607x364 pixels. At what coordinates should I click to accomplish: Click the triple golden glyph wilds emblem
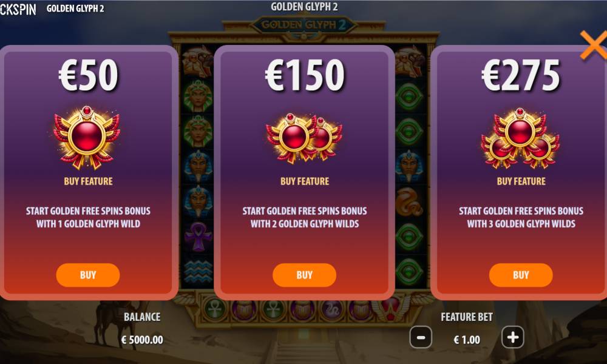pos(520,138)
